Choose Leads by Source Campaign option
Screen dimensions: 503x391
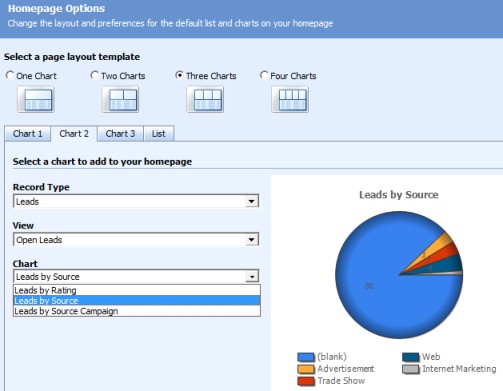pos(137,311)
